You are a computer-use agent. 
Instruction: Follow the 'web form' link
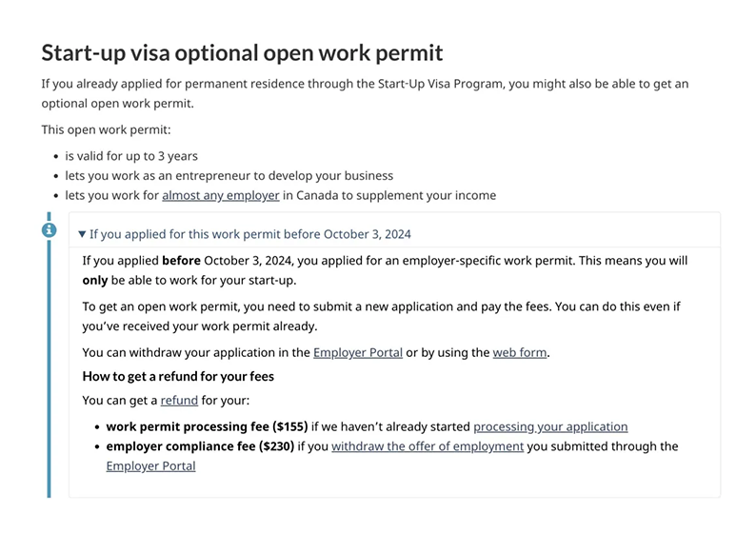(x=520, y=352)
